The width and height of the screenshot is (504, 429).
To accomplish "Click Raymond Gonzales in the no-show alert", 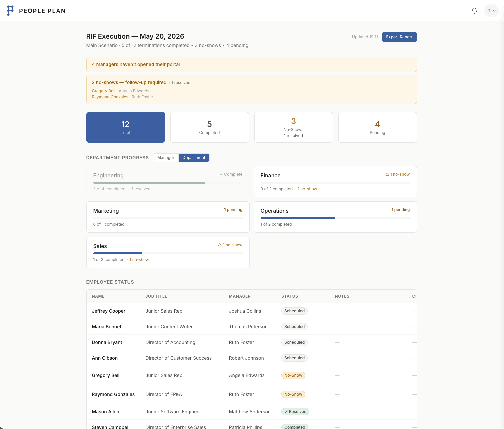I will [x=110, y=97].
